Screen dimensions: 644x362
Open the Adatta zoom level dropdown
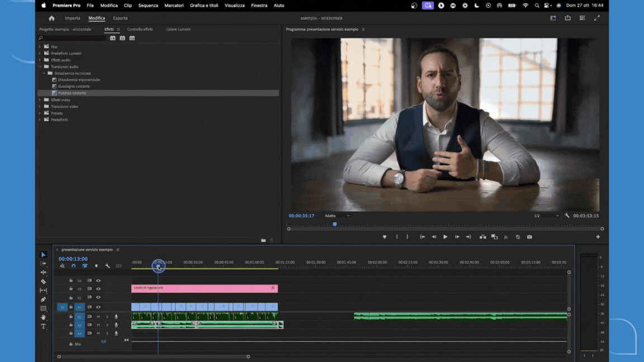click(x=337, y=216)
